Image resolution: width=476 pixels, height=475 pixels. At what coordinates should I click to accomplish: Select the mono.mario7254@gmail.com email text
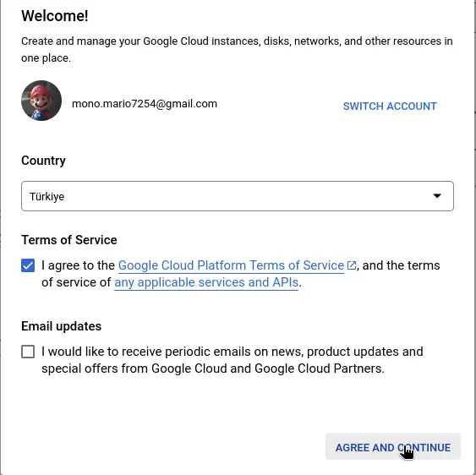pyautogui.click(x=145, y=104)
